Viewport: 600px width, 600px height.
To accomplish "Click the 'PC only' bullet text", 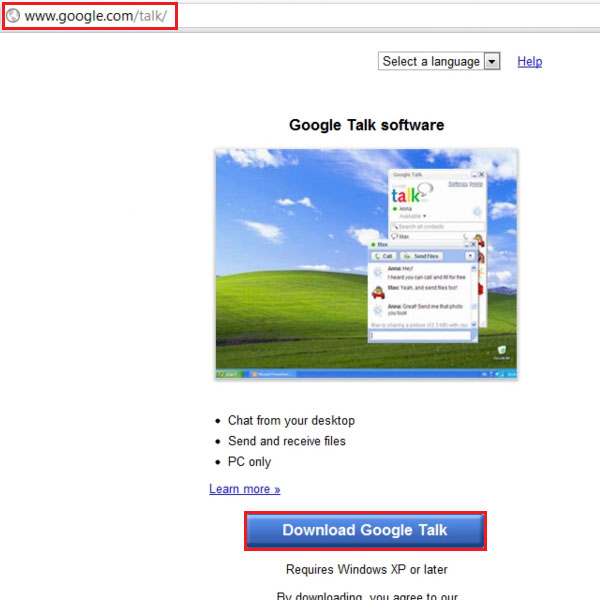I will click(249, 461).
